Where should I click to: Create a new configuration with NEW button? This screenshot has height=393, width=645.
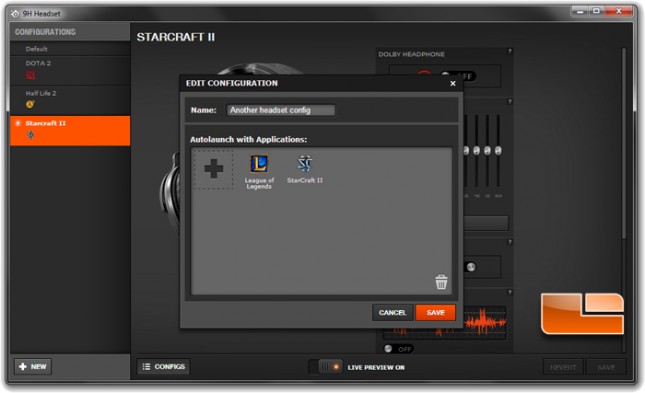click(33, 366)
